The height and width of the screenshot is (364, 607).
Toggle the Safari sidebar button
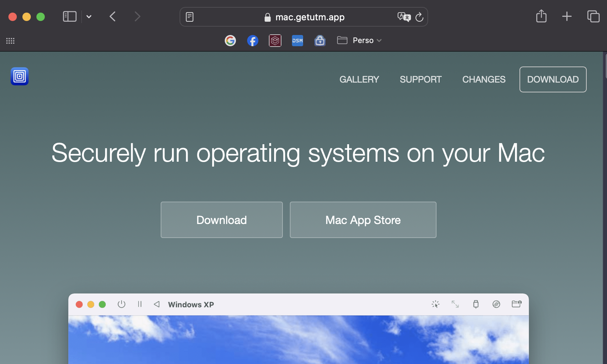click(70, 16)
